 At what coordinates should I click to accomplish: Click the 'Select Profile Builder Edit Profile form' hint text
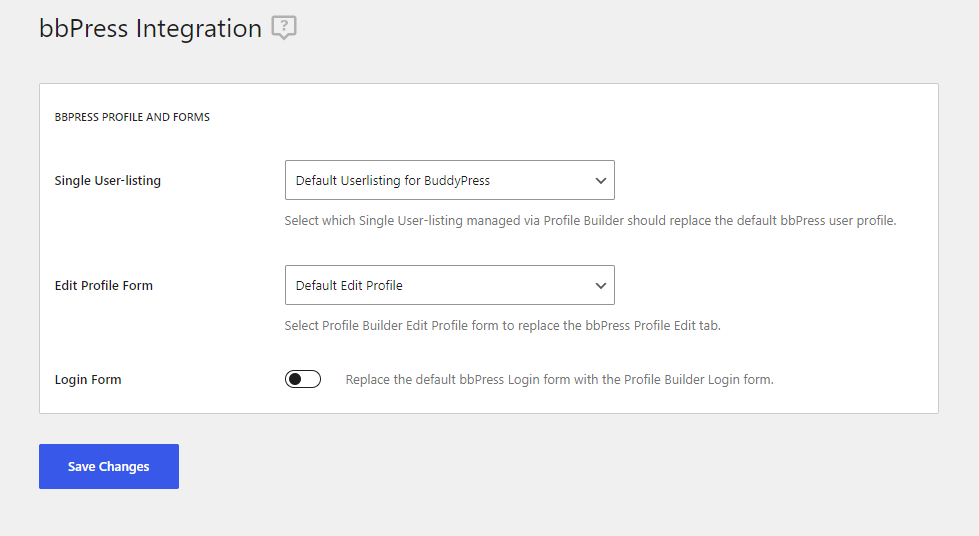click(x=503, y=325)
